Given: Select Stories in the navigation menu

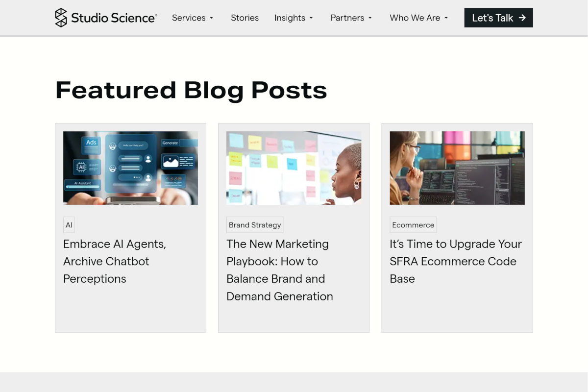Looking at the screenshot, I should [x=245, y=18].
